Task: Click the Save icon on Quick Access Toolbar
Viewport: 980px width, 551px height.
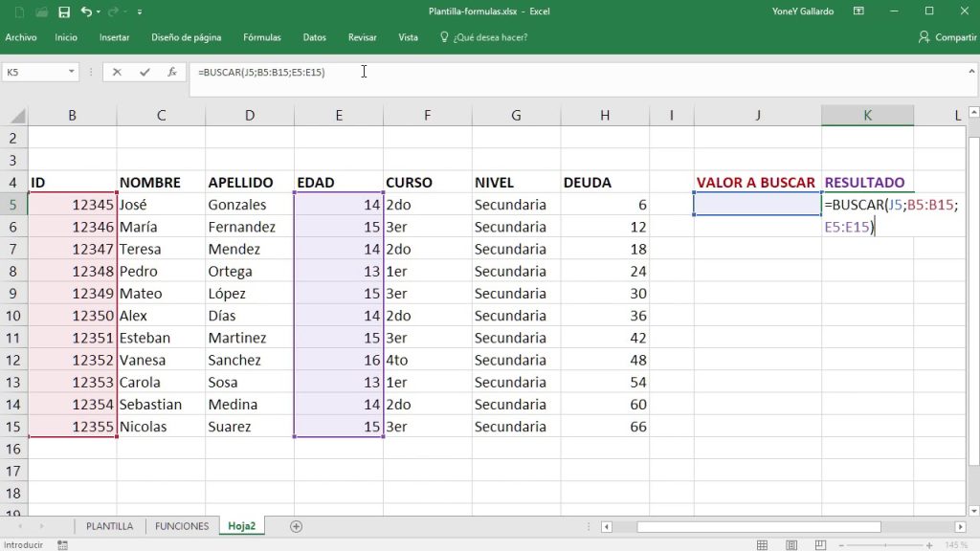Action: pos(64,11)
